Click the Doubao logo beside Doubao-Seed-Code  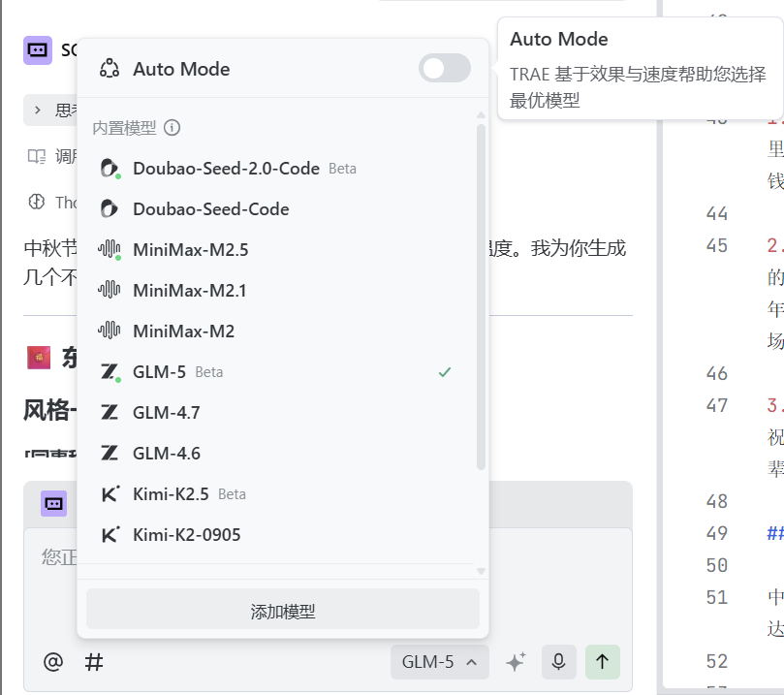click(109, 209)
